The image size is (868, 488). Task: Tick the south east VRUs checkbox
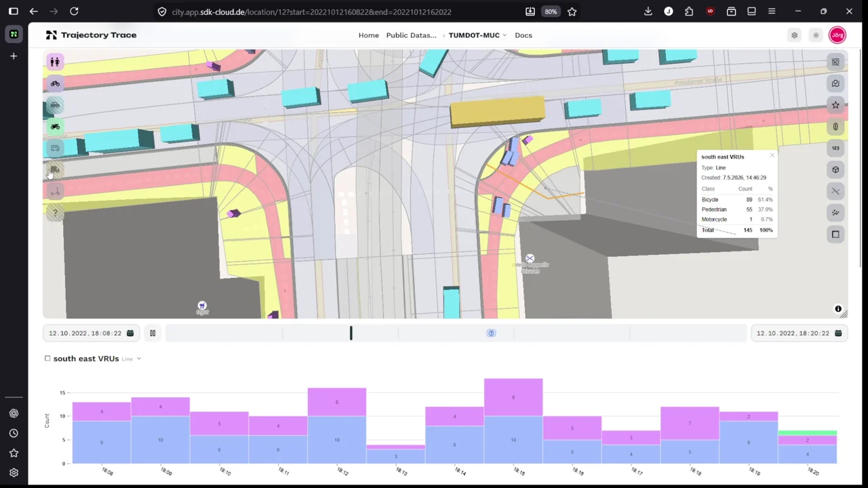(47, 359)
